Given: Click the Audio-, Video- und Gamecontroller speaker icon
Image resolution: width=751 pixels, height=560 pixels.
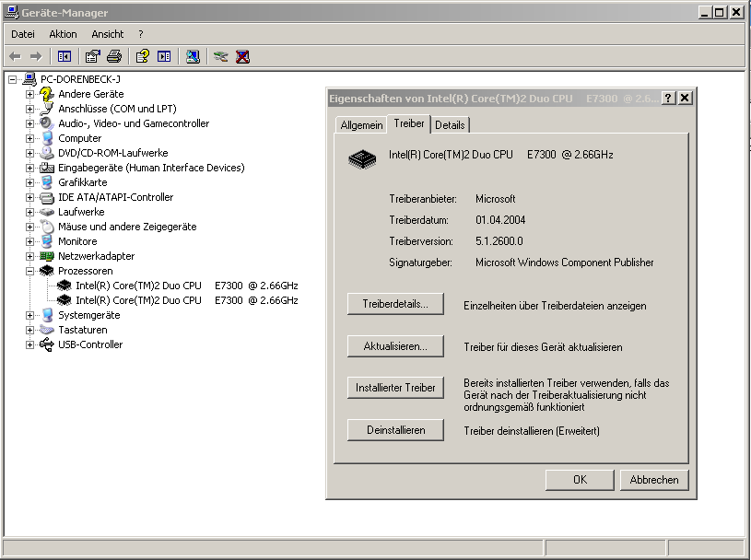Looking at the screenshot, I should click(x=46, y=123).
